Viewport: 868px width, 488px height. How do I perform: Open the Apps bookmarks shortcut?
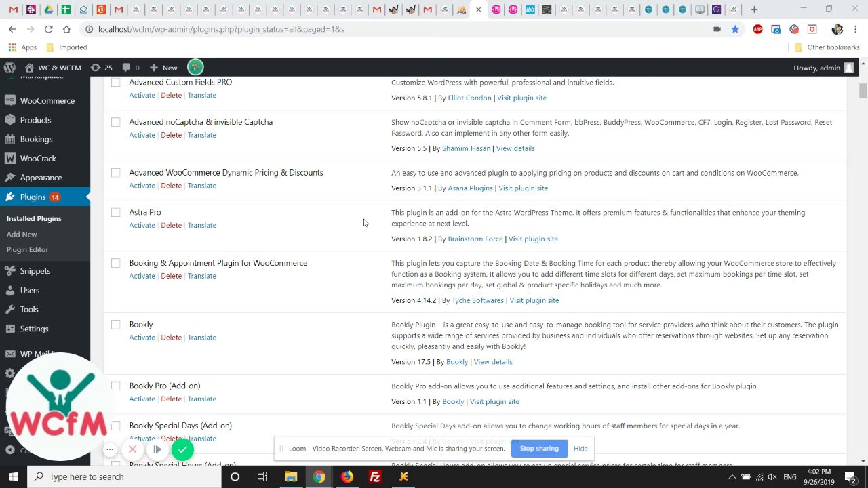[22, 47]
